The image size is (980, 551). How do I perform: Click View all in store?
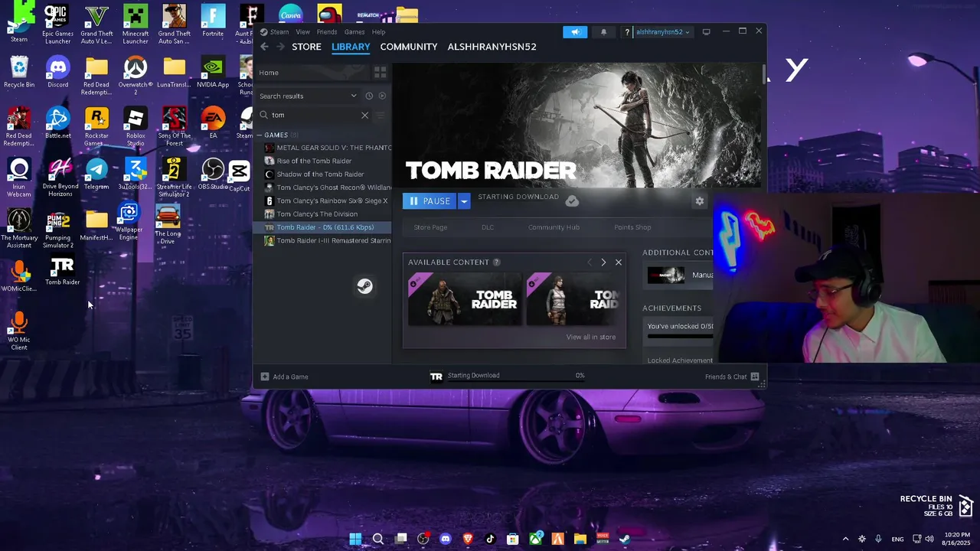point(590,337)
